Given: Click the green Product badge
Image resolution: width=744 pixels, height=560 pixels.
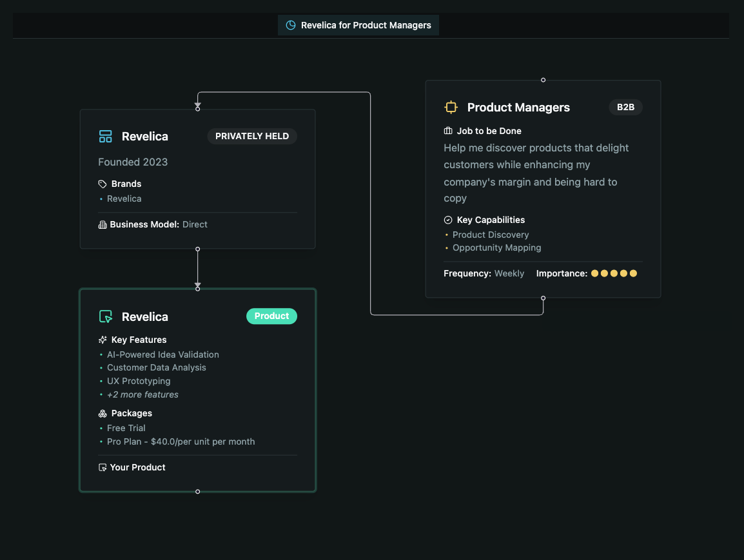Looking at the screenshot, I should (x=271, y=316).
